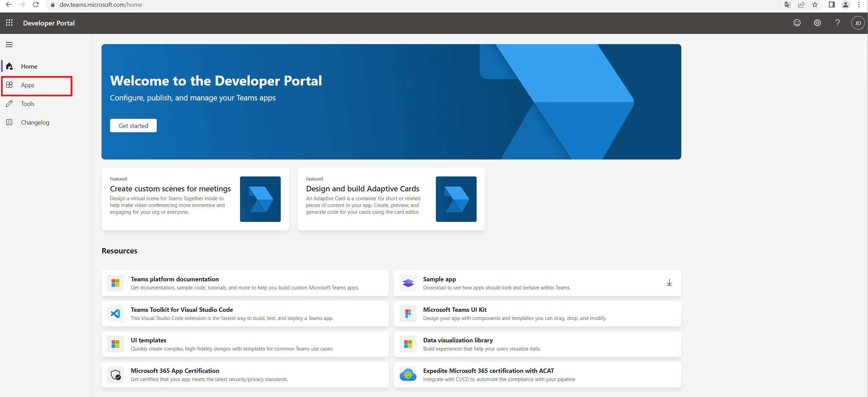Open the browser profile icon
Viewport: 868px width, 397px height.
tap(846, 5)
